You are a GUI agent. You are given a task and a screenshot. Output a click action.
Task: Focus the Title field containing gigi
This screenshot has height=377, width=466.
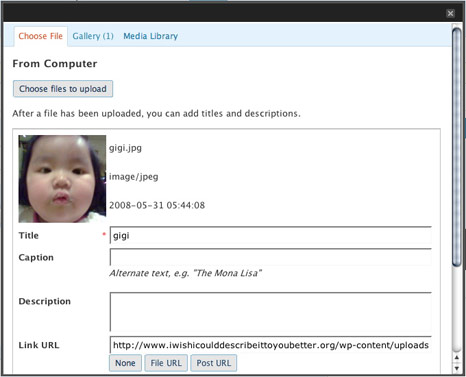click(x=271, y=235)
